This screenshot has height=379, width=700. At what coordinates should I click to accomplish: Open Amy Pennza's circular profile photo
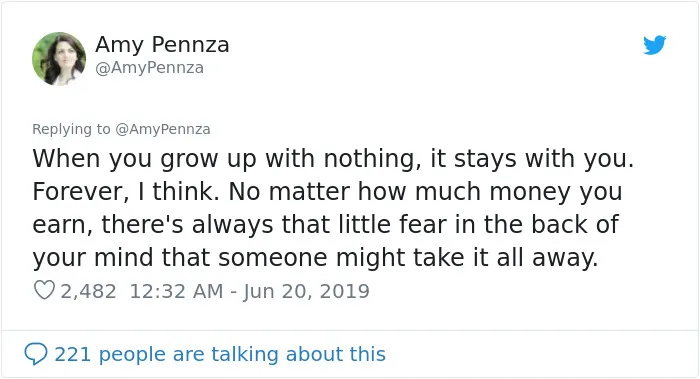click(59, 58)
